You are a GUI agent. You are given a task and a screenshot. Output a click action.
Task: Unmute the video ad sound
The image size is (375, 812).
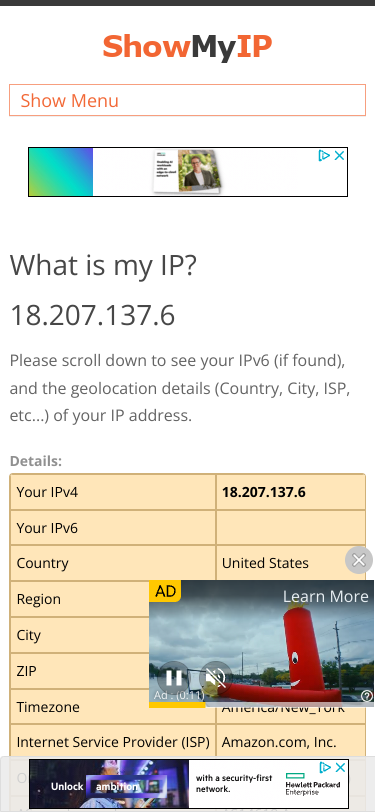coord(215,677)
